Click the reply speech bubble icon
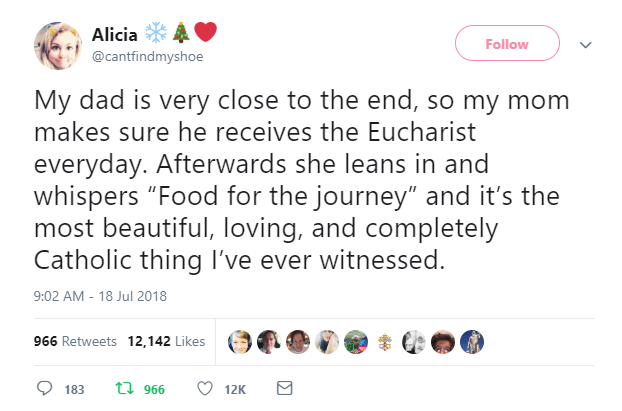Image resolution: width=622 pixels, height=411 pixels. point(44,388)
